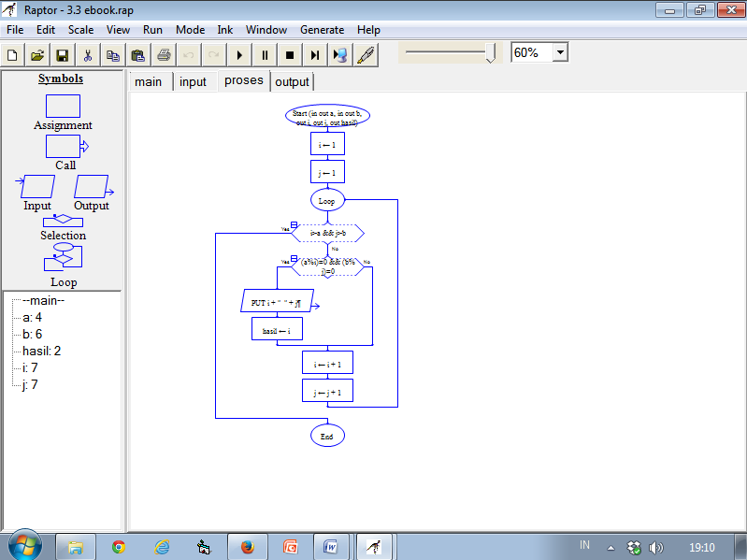Screen dimensions: 747x560
Task: Select the Selection symbol
Action: pyautogui.click(x=63, y=221)
